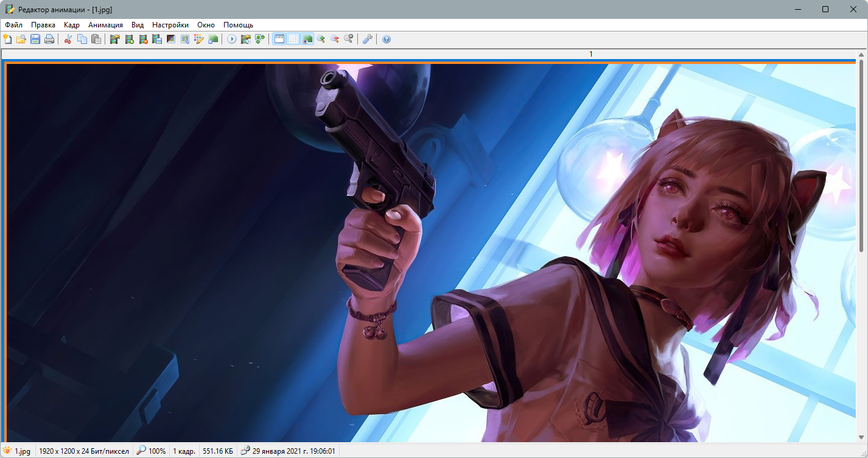
Task: Click the 1920 x 1200 x 24 status text
Action: click(84, 451)
